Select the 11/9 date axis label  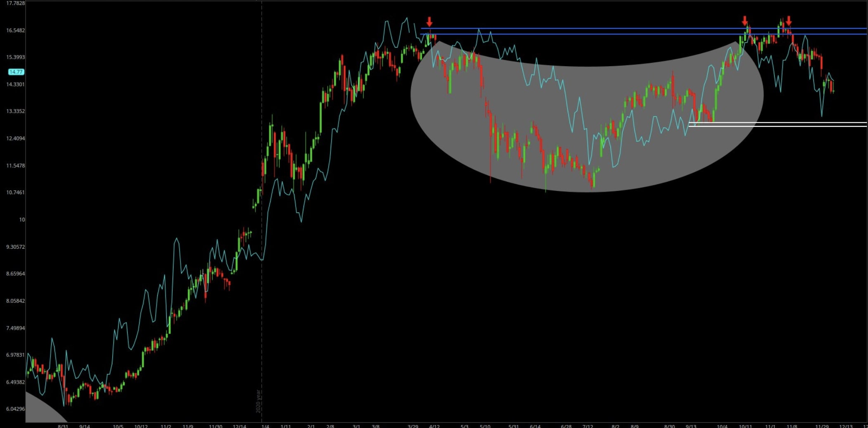tap(188, 426)
